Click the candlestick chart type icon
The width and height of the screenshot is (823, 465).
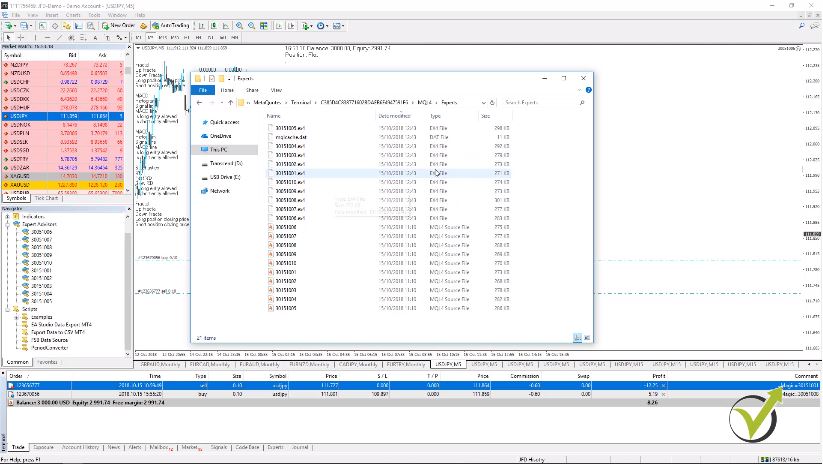tap(214, 25)
